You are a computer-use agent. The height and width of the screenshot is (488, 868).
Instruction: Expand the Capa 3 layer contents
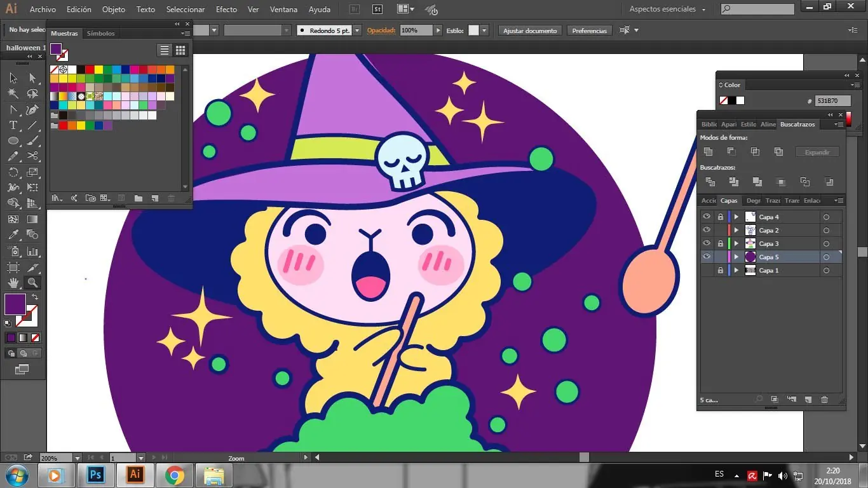(x=736, y=243)
